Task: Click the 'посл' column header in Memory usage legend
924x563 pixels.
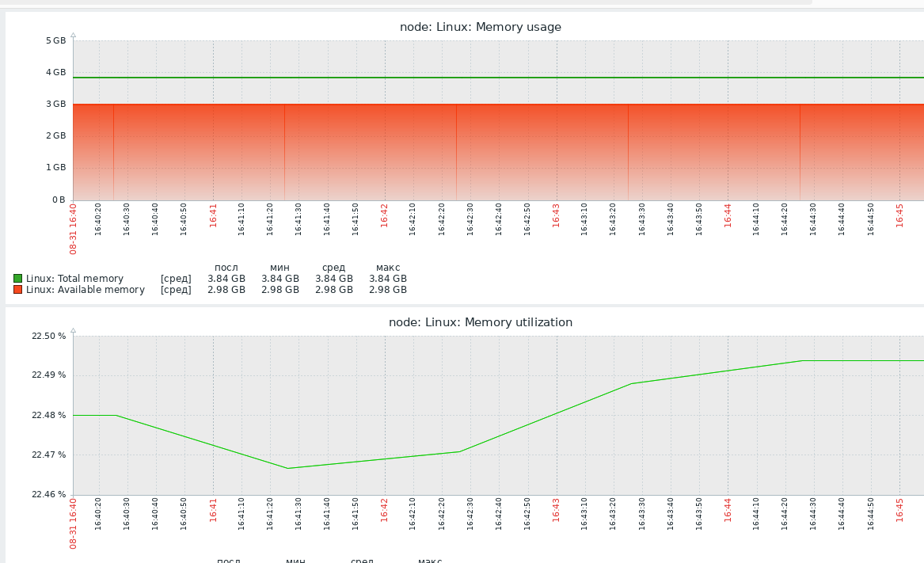Action: [226, 268]
